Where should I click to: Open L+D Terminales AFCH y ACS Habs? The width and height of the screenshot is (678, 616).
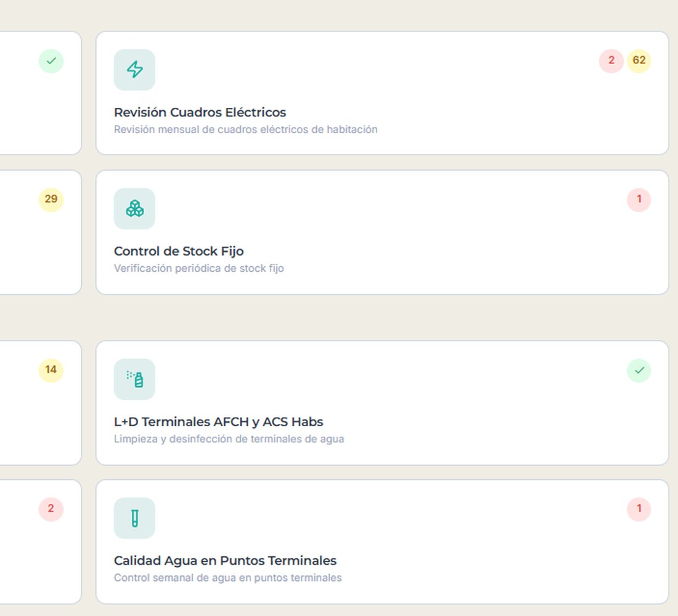pos(382,403)
